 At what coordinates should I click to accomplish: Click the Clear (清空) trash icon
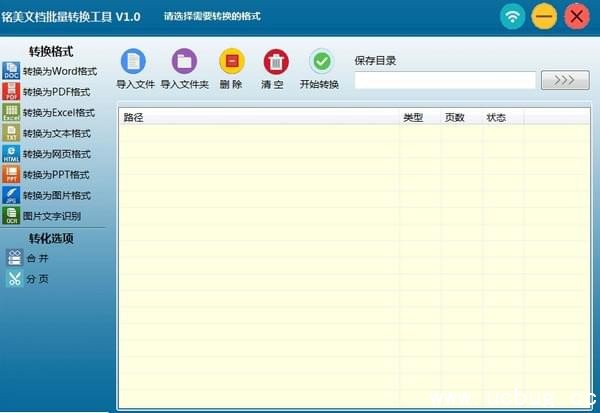(275, 62)
